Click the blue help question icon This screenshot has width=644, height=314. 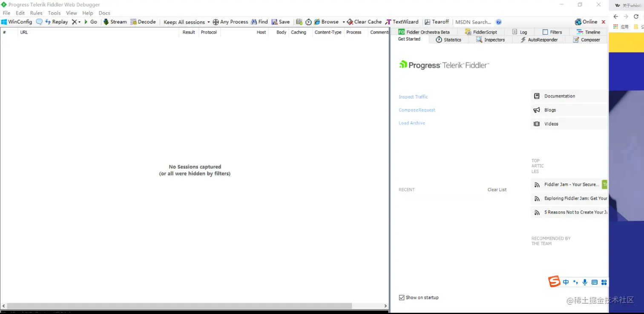pos(499,22)
